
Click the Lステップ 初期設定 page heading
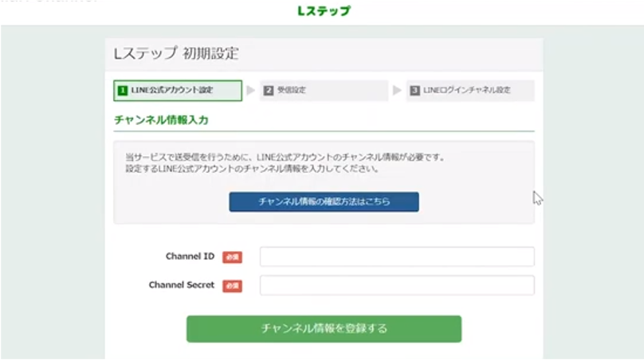176,54
